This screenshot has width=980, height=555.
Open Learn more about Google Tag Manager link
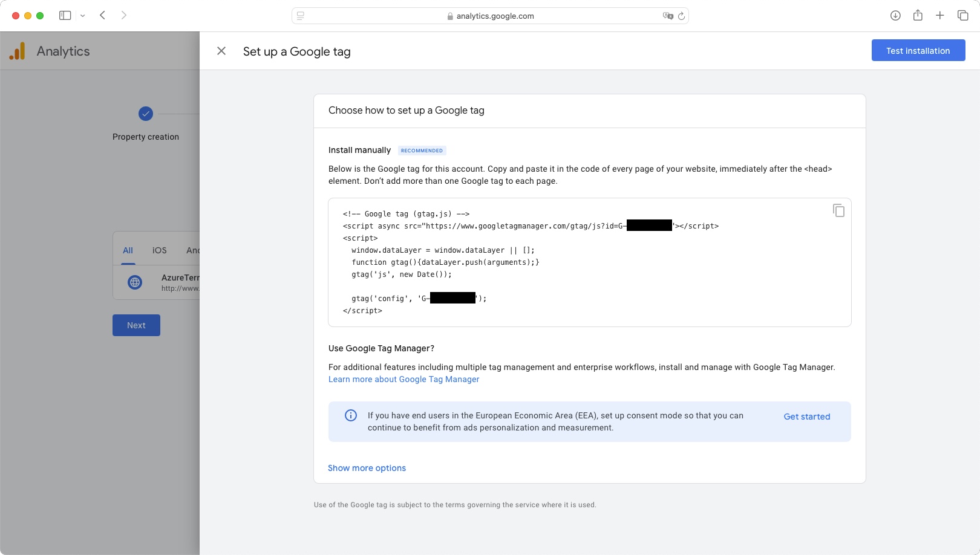(x=403, y=379)
